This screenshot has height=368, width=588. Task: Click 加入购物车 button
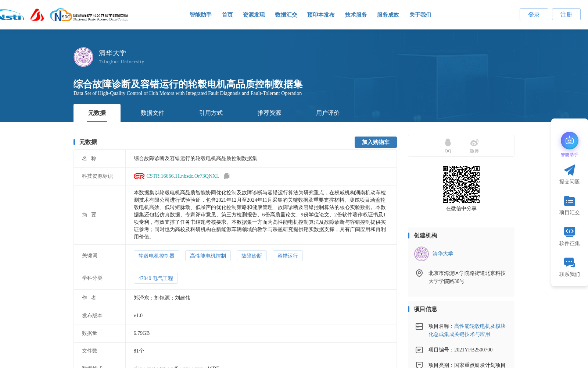pos(376,142)
